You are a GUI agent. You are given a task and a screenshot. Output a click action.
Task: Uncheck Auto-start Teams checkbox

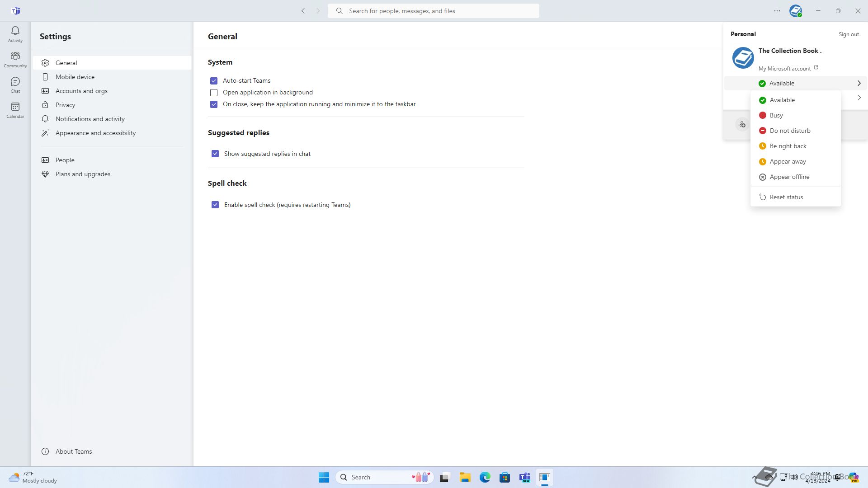point(214,81)
